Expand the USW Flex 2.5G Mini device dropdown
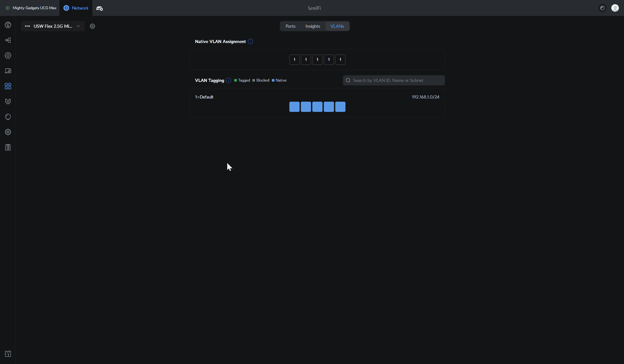Screen dimensions: 624x364 click(53, 26)
